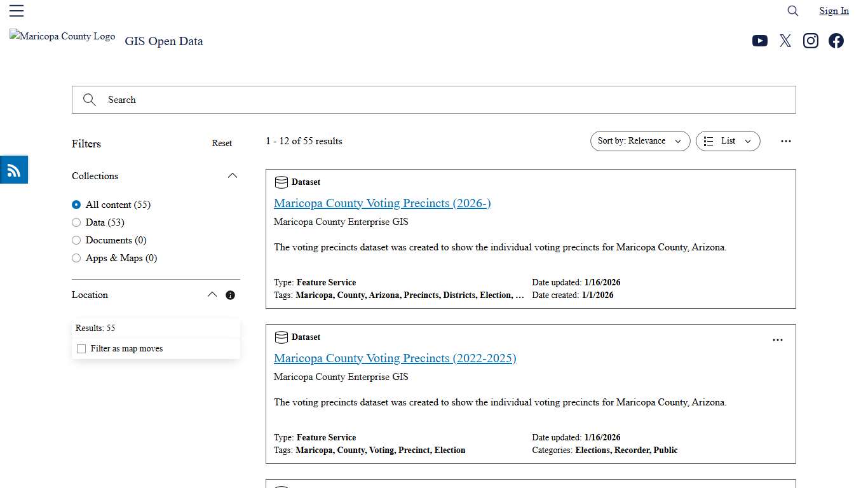This screenshot has height=488, width=868.
Task: Click the dataset icon on the first result
Action: [281, 182]
